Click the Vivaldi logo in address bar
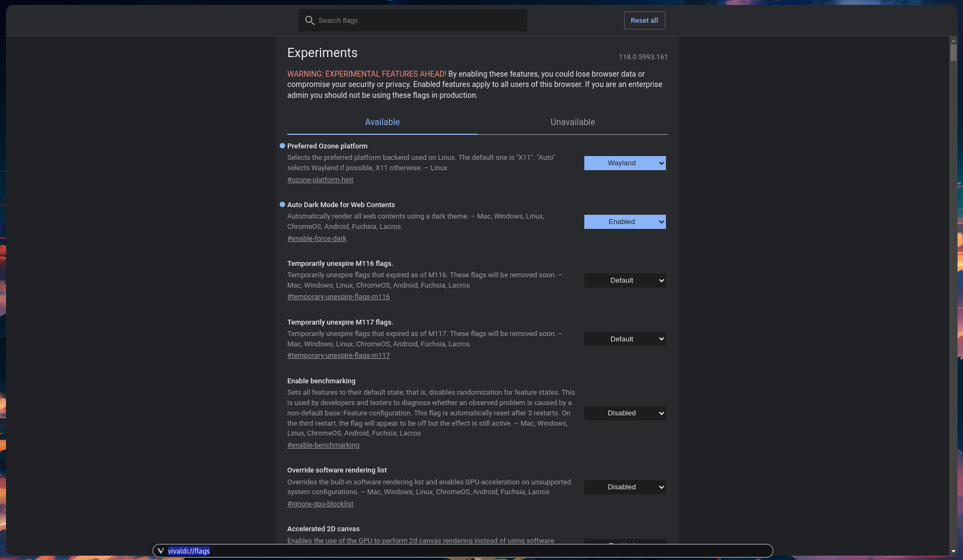Viewport: 963px width, 560px height. tap(160, 551)
